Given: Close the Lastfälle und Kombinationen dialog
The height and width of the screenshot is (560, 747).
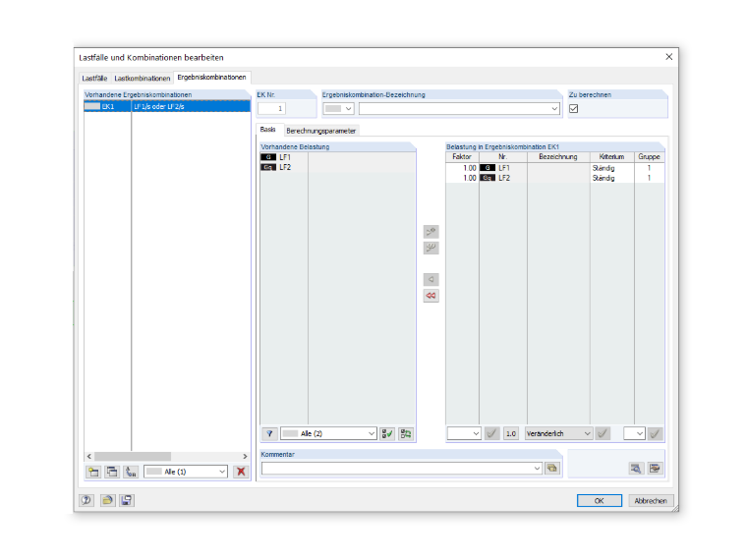Looking at the screenshot, I should coord(669,57).
